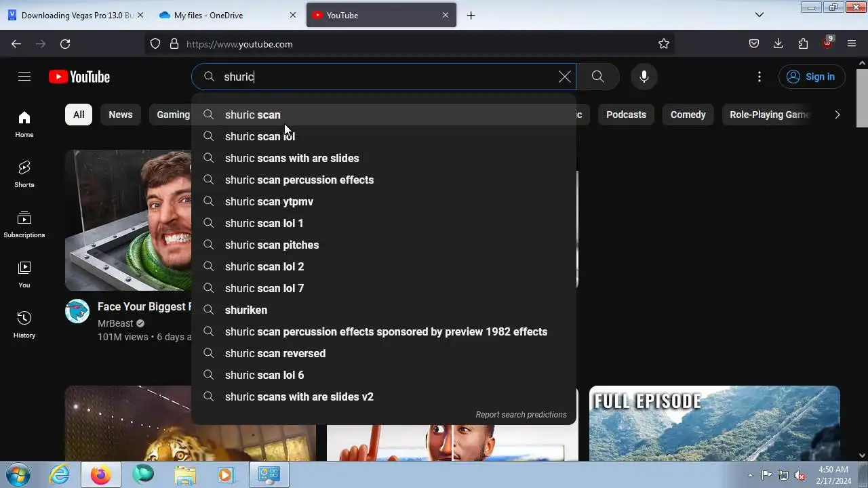Open the You section in sidebar
Screen dimensions: 868x488
point(24,274)
